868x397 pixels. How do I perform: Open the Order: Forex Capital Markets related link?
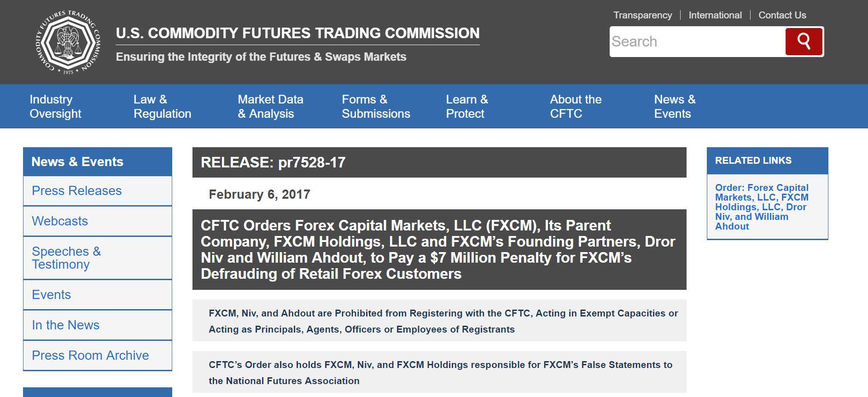[761, 207]
